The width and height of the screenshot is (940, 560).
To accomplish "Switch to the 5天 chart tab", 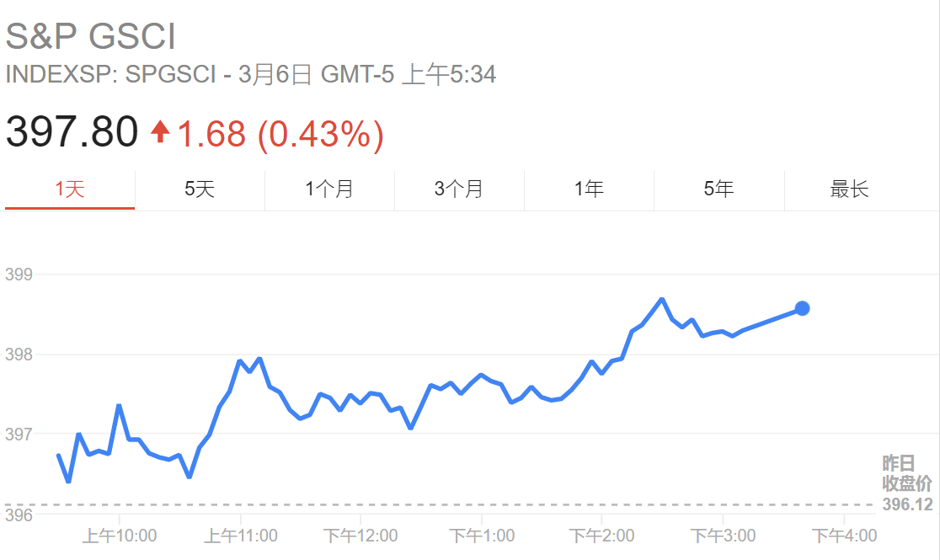I will click(x=200, y=189).
